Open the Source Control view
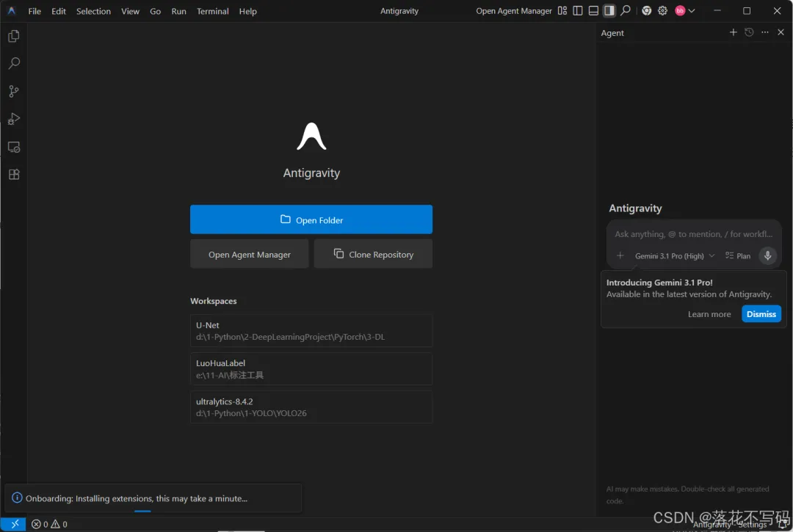793x532 pixels. pyautogui.click(x=14, y=91)
